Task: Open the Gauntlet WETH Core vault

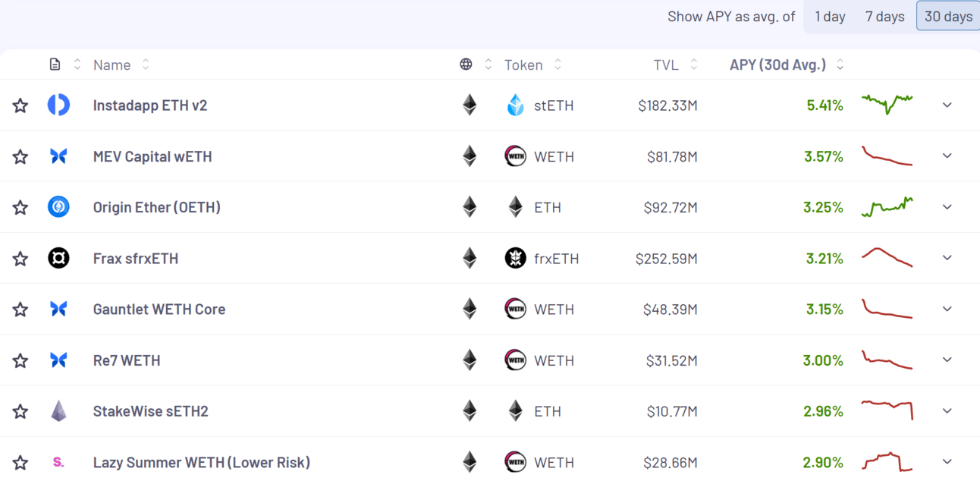Action: tap(159, 310)
